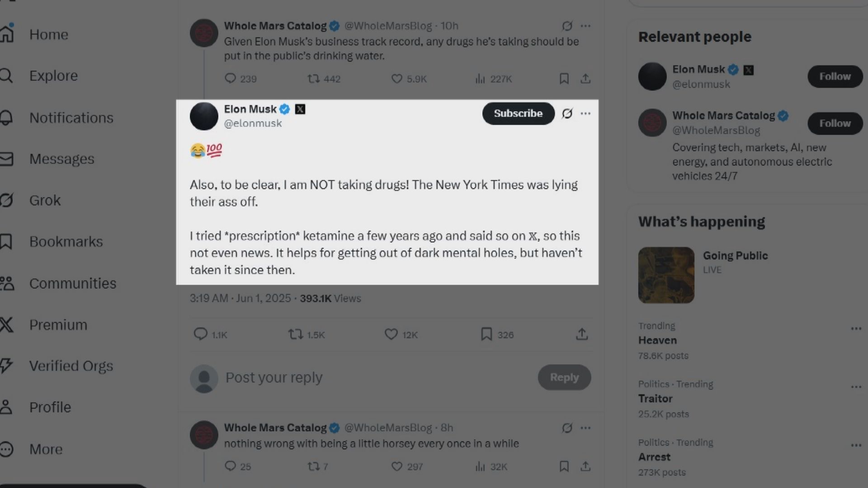Retweet Elon Musk's post
The width and height of the screenshot is (868, 488).
click(296, 334)
